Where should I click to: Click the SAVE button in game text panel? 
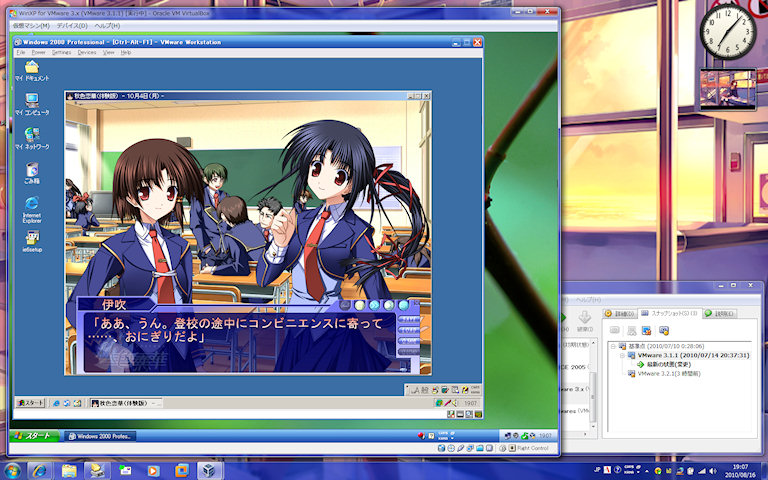point(409,319)
